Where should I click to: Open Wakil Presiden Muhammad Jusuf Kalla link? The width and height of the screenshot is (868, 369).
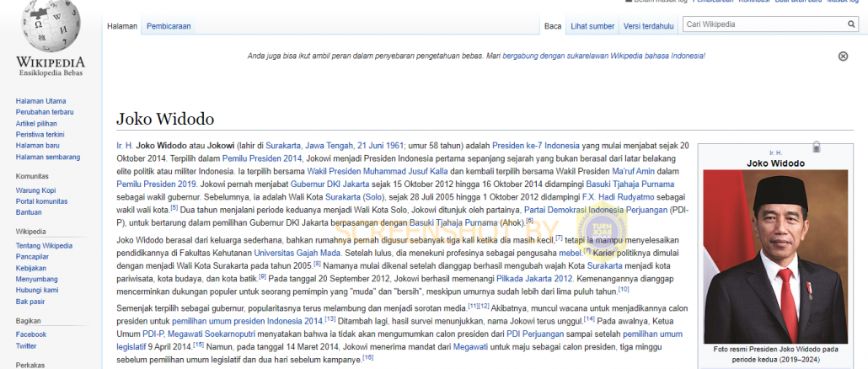(x=378, y=171)
